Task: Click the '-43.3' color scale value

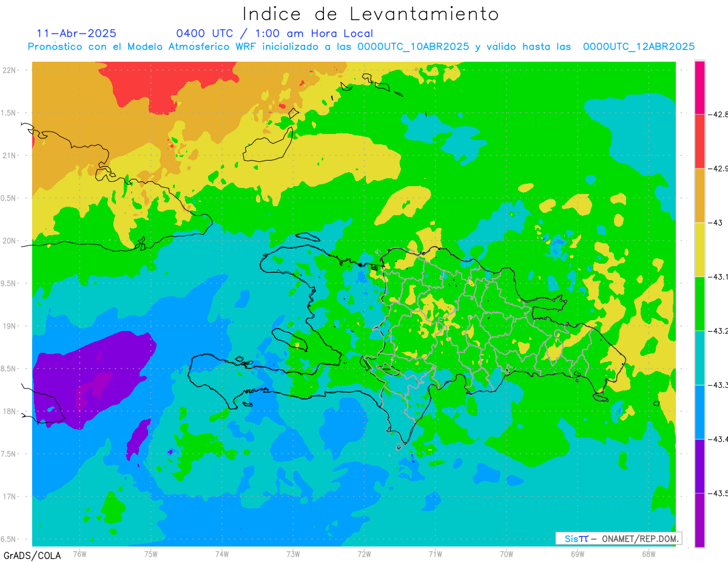Action: 720,385
